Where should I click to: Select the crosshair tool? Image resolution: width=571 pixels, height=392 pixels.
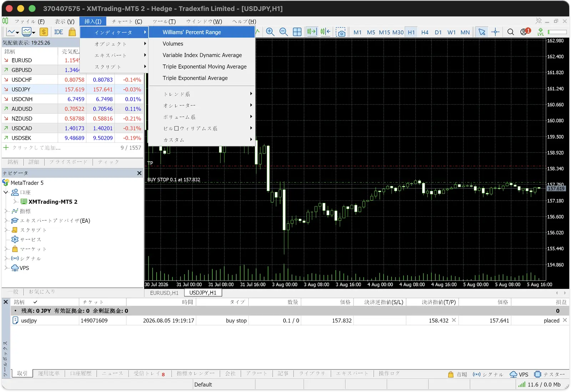pos(495,32)
